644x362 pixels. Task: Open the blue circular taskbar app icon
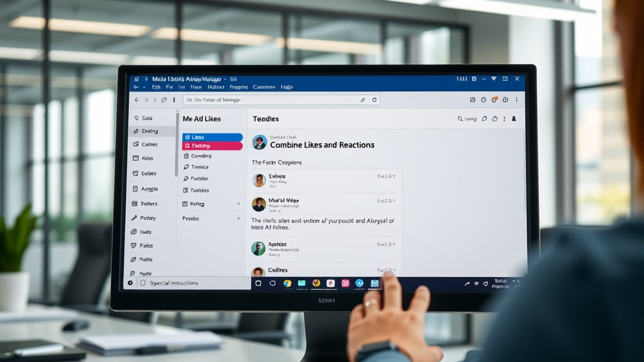[359, 283]
